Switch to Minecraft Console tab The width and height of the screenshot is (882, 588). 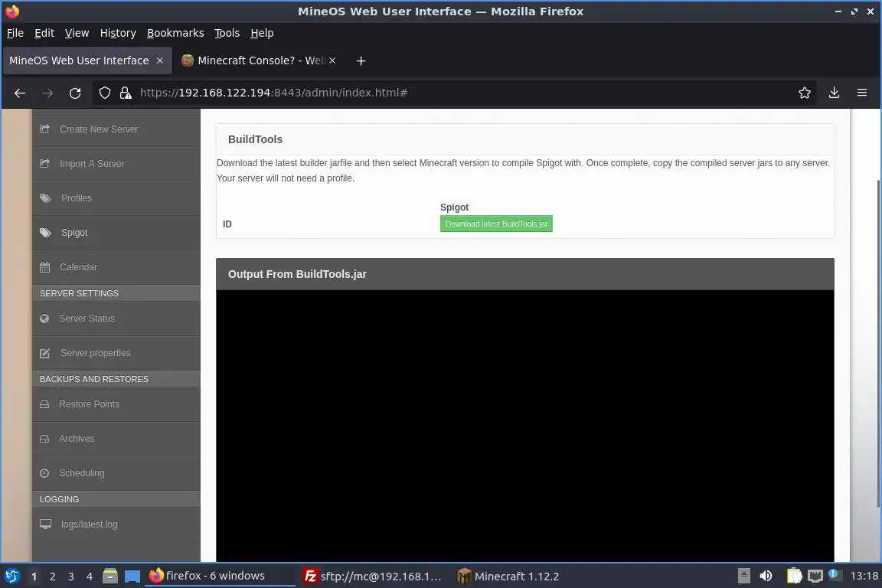click(259, 60)
